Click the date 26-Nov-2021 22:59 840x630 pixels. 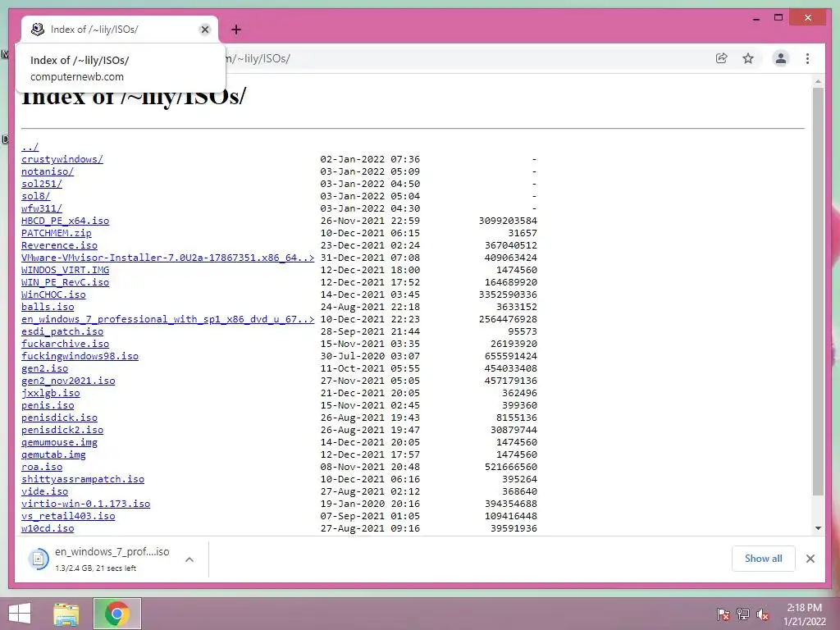tap(370, 221)
